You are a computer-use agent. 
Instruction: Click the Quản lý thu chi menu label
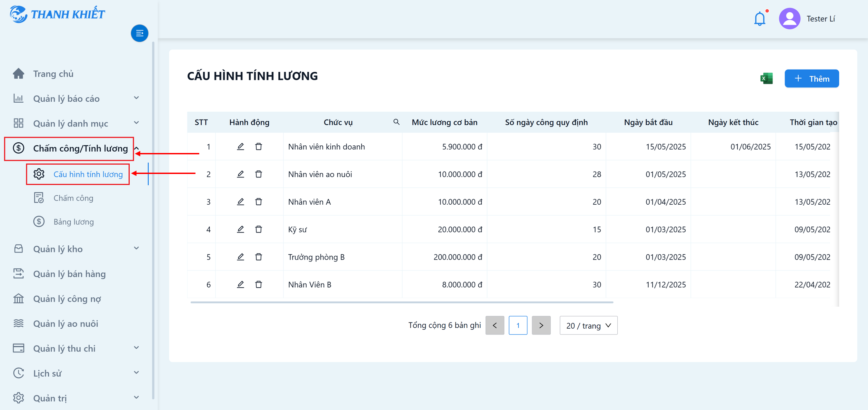click(x=64, y=348)
